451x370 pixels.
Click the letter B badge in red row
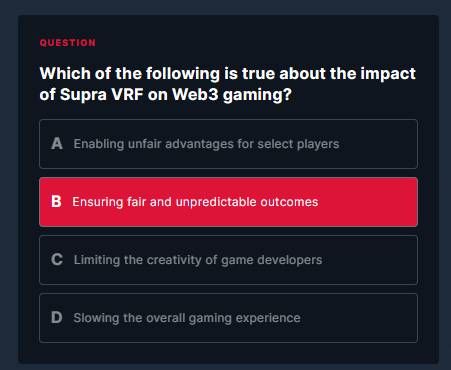coord(56,202)
